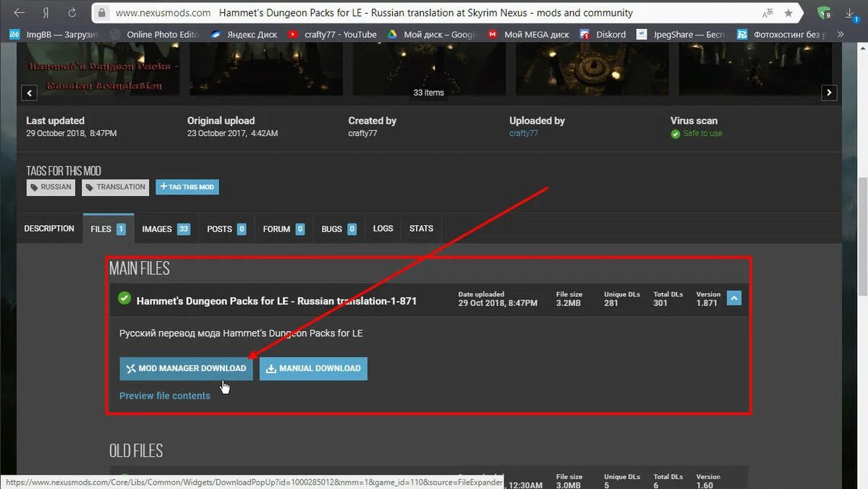
Task: Open the green shield extension icon
Action: click(x=824, y=13)
